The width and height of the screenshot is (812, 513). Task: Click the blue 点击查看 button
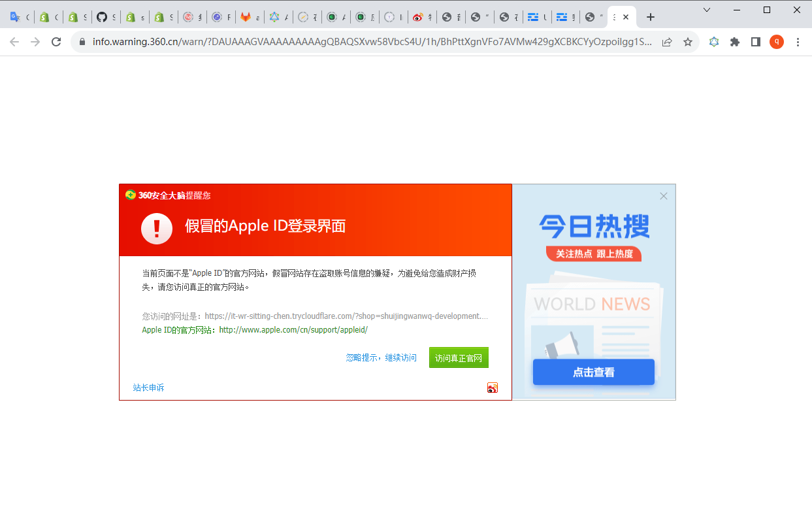[594, 372]
